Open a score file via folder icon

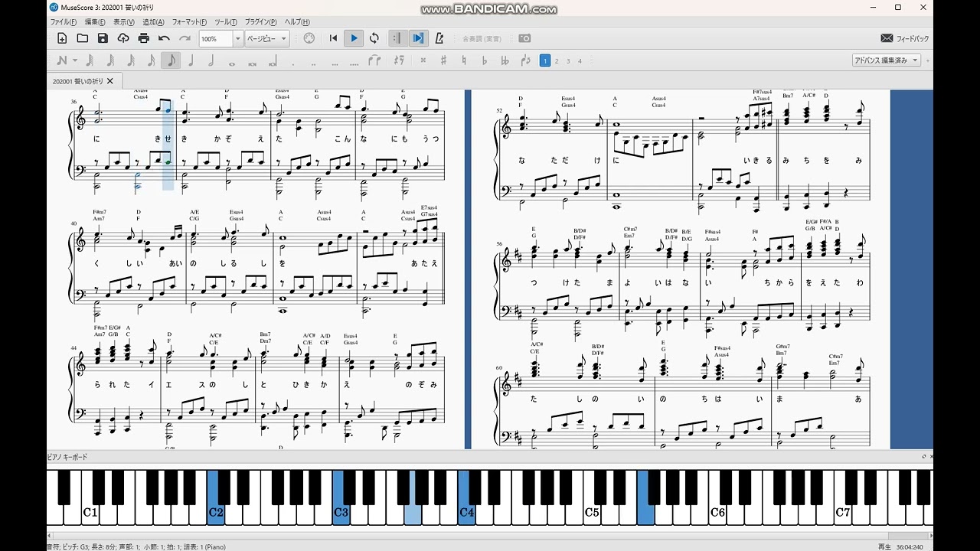pyautogui.click(x=83, y=38)
